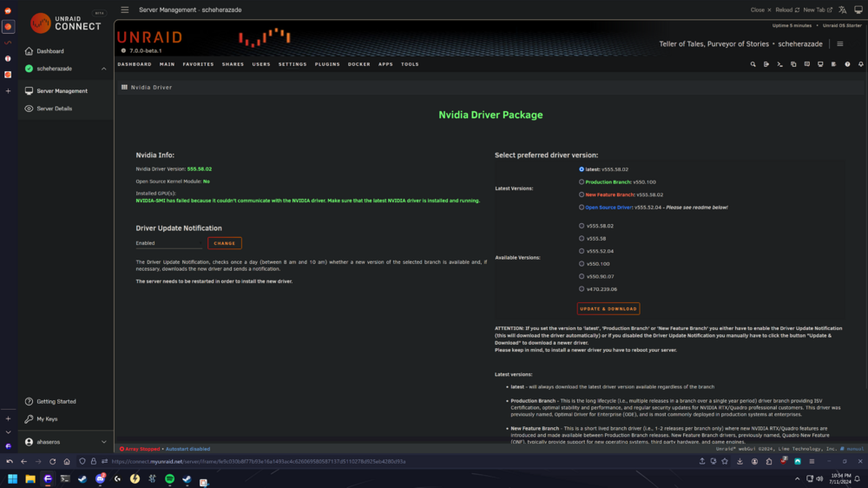Viewport: 868px width, 488px height.
Task: Click the browser share upload icon
Action: coord(702,461)
